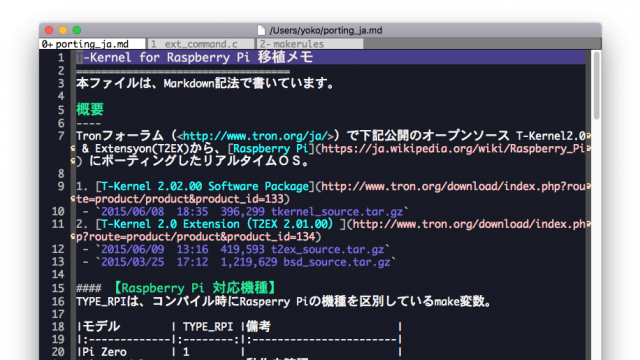
Task: Click the Raspberry Pi link text
Action: click(x=271, y=149)
